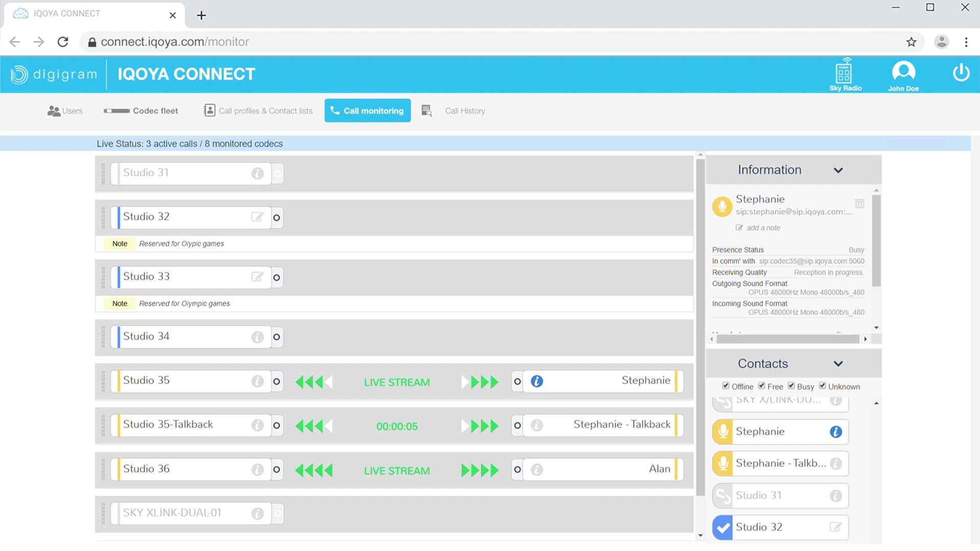The image size is (980, 551).
Task: Open the John Doe user profile icon
Action: [x=903, y=72]
